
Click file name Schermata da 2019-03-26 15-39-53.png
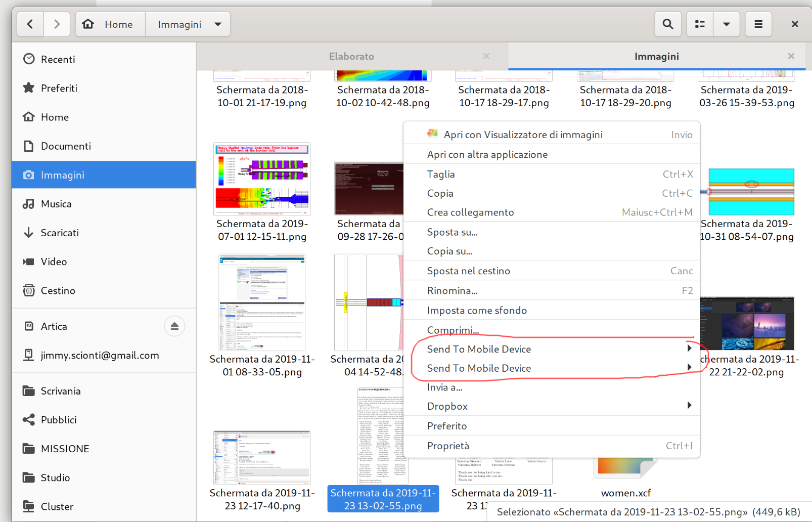(x=747, y=96)
